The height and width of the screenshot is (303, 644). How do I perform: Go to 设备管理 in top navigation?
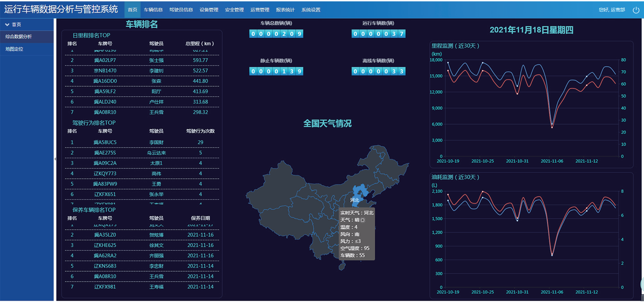pos(209,10)
